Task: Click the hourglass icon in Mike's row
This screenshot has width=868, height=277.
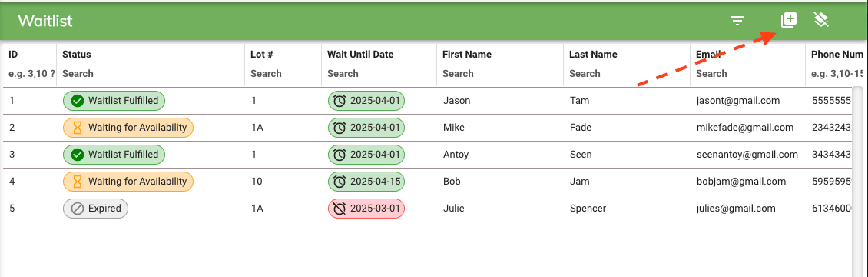Action: [78, 128]
